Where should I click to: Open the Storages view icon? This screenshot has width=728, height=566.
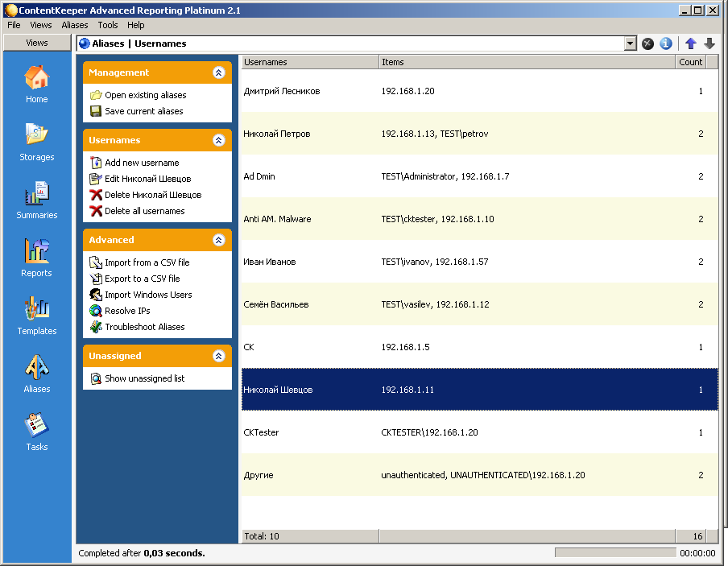pos(37,134)
